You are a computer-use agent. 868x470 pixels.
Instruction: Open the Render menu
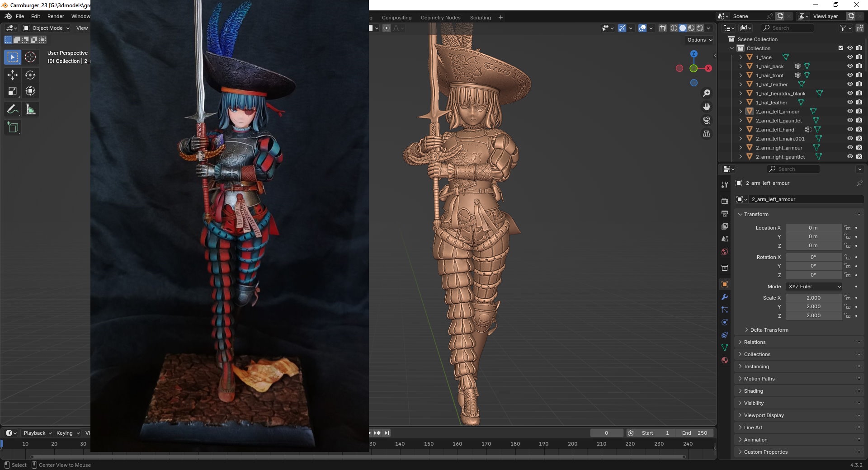pos(56,16)
